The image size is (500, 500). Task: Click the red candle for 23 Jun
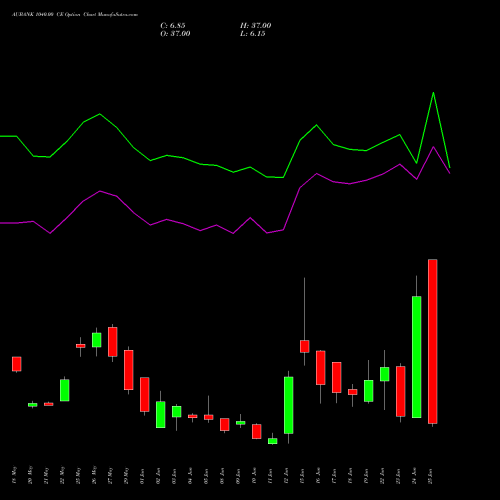[401, 391]
